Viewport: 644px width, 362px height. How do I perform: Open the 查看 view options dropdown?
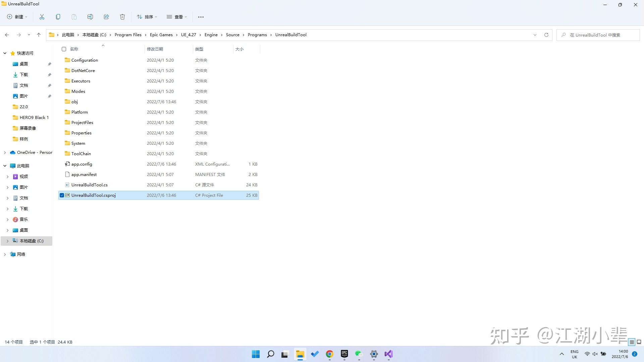(177, 17)
